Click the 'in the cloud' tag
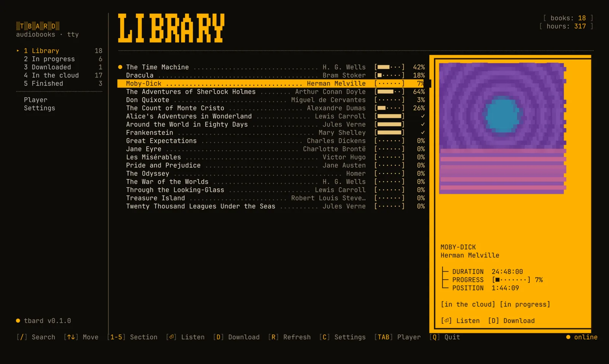The height and width of the screenshot is (364, 609). tap(468, 304)
